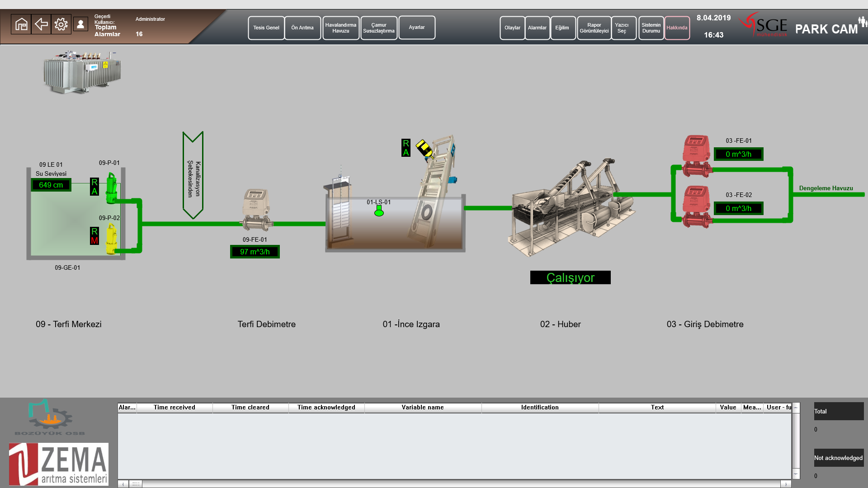Toggle the R/M mode indicator of 09-P-02

[94, 236]
